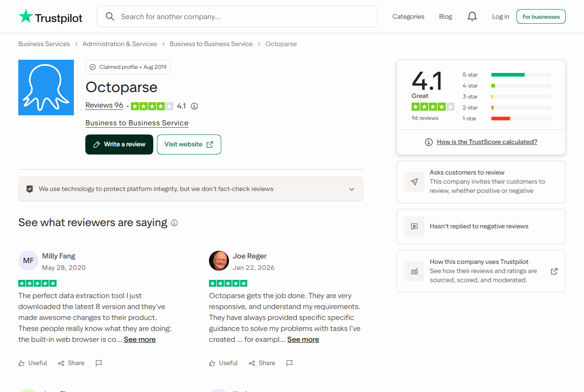Click info icon next to 4.1 rating
Screen dimensions: 584x392
[x=194, y=106]
